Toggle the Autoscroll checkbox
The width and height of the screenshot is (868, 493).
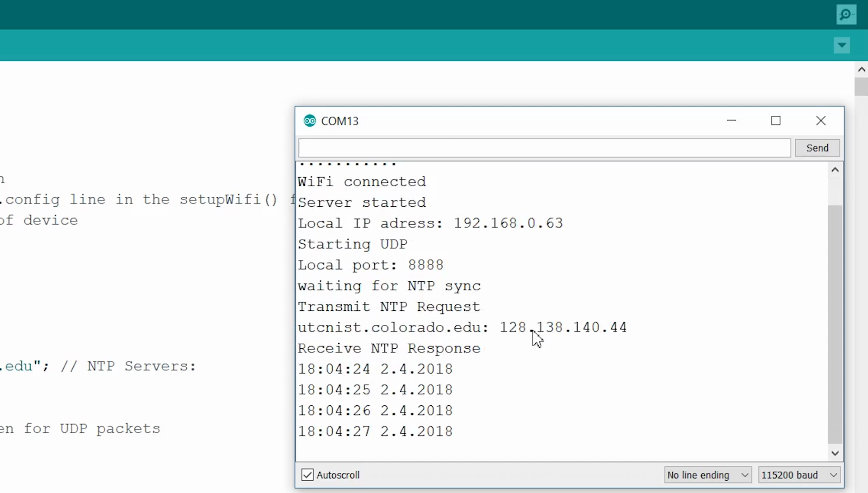click(x=307, y=475)
